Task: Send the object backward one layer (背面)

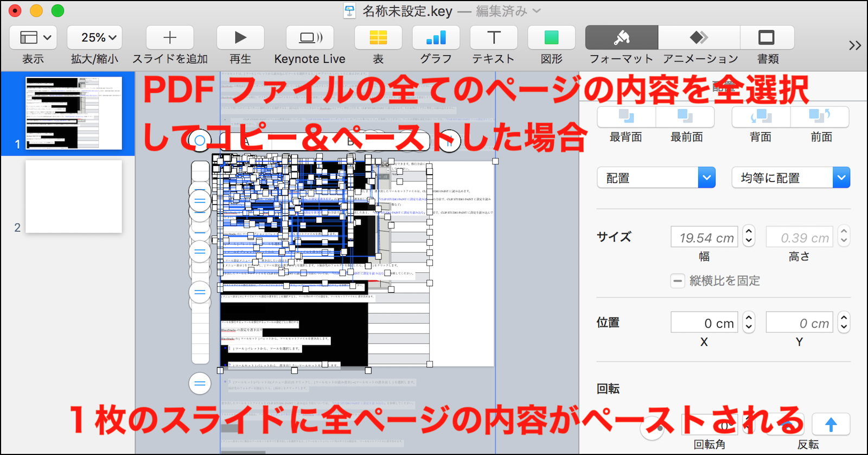Action: coord(761,117)
